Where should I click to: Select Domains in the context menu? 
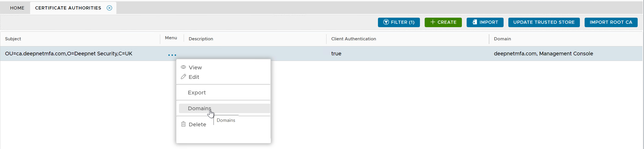199,108
